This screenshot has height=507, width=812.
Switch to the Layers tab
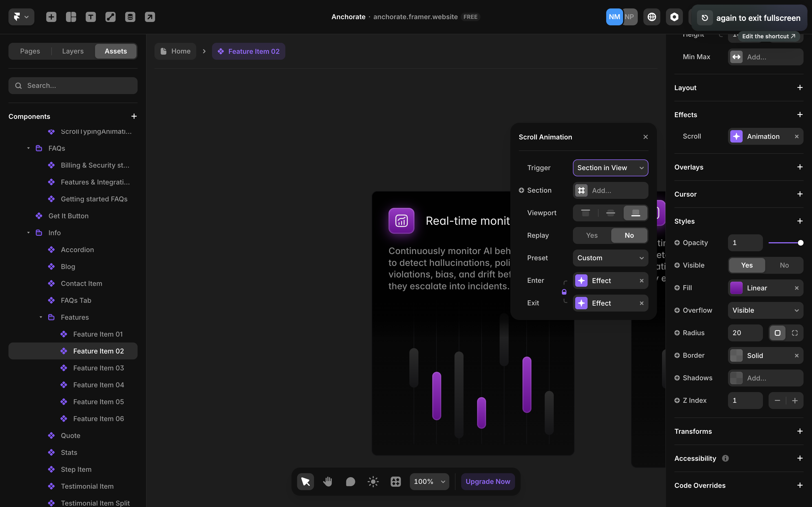tap(72, 51)
